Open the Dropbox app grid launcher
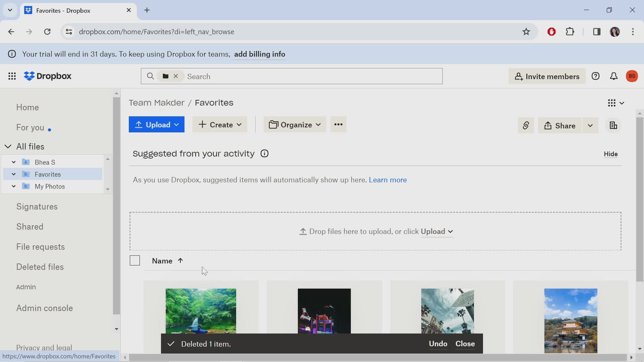The image size is (644, 362). tap(12, 76)
